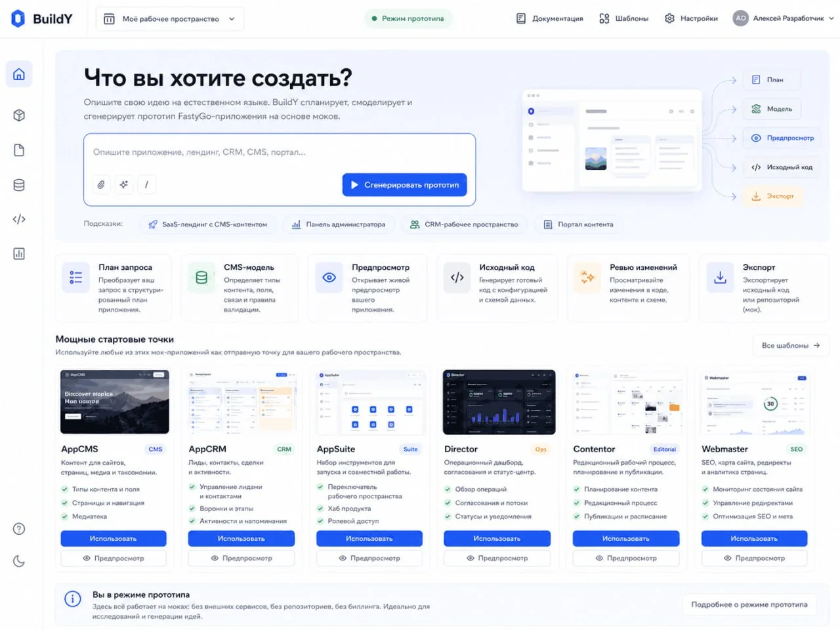The height and width of the screenshot is (630, 840).
Task: Toggle the Режим прототипа status pill
Action: point(408,19)
